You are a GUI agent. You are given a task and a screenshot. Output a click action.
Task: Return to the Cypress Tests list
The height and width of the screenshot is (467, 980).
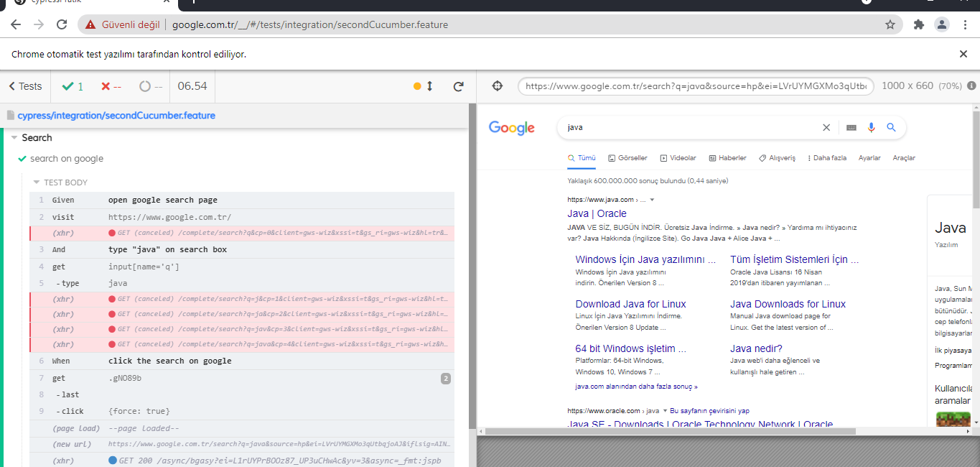point(25,86)
